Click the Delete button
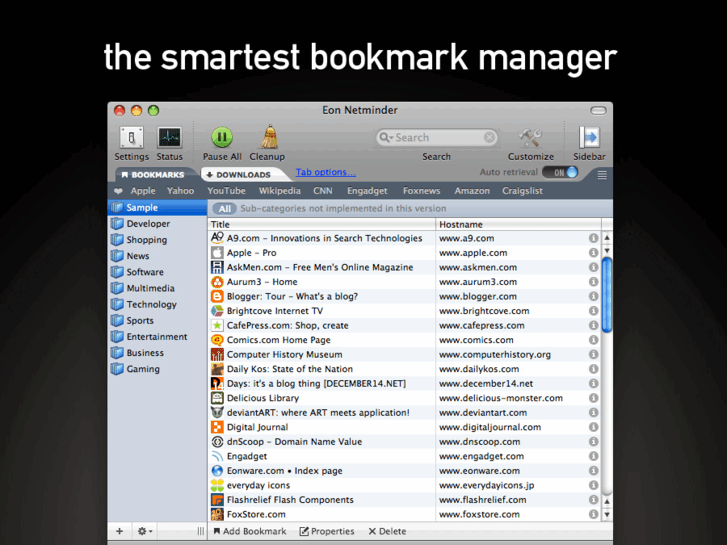Viewport: 727px width, 545px height. coord(387,531)
